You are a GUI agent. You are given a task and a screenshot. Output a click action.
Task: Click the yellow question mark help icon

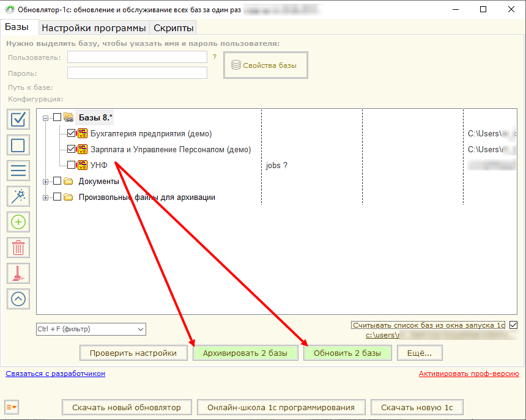(215, 57)
